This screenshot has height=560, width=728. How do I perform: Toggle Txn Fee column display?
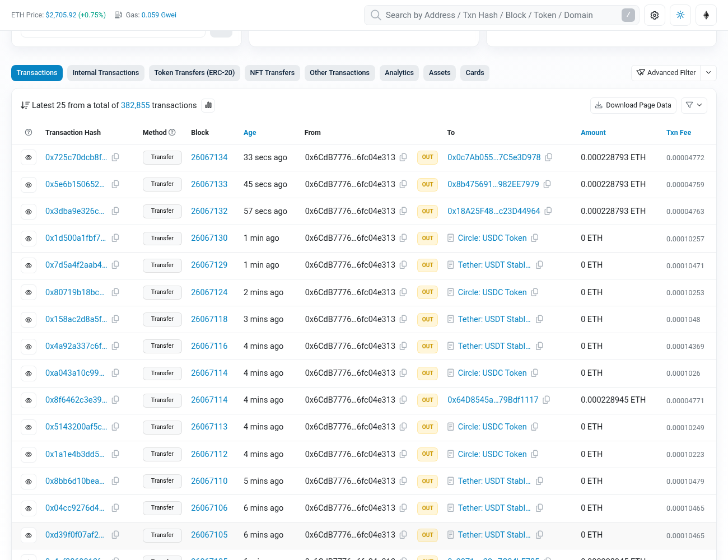[679, 133]
